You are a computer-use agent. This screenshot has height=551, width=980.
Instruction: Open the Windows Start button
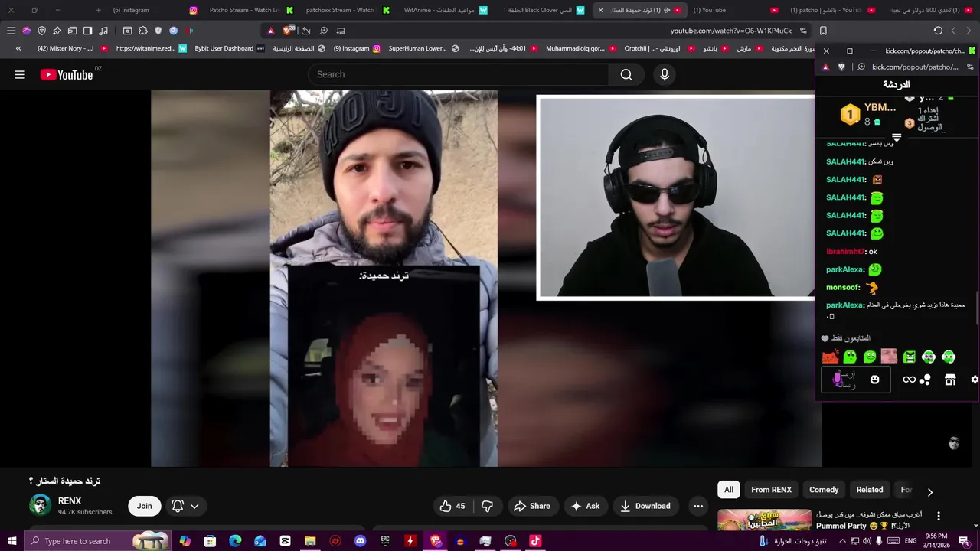tap(12, 541)
